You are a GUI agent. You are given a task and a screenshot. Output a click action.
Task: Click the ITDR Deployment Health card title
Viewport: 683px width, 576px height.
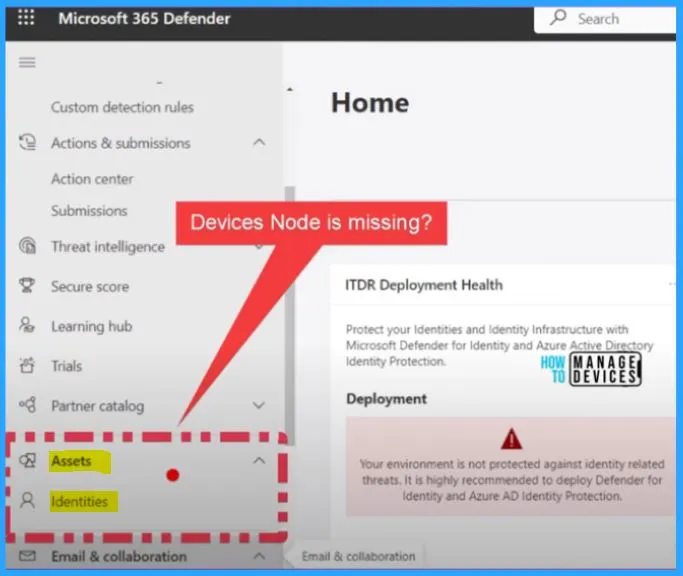click(424, 285)
